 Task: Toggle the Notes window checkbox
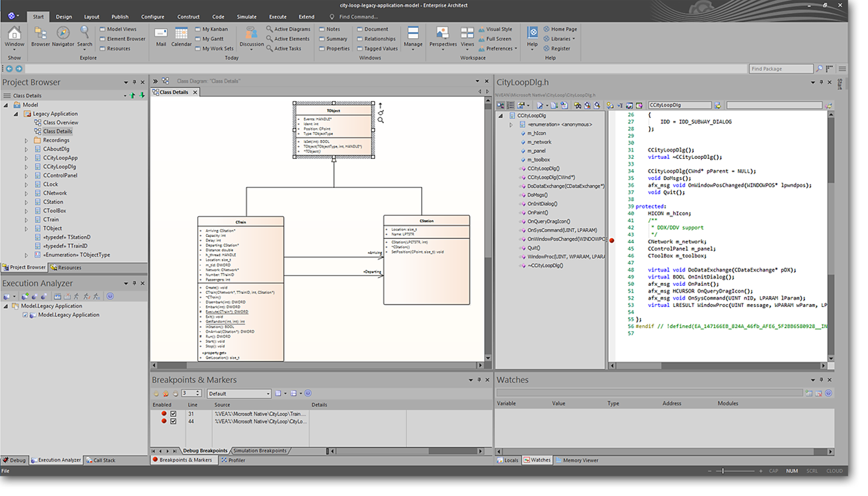(322, 29)
